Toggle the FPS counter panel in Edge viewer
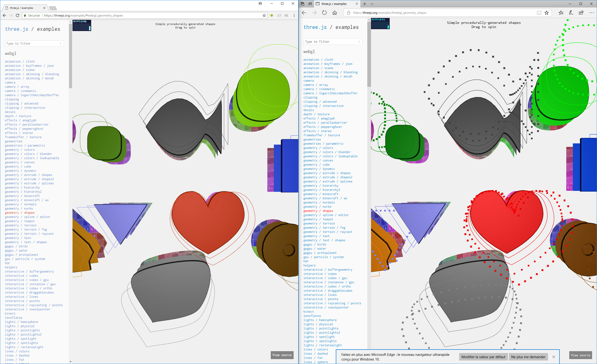This screenshot has height=364, width=597. click(380, 24)
